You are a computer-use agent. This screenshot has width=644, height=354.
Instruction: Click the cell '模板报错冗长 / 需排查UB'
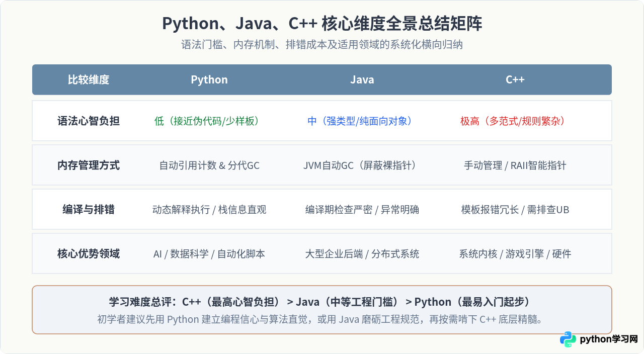pyautogui.click(x=515, y=209)
